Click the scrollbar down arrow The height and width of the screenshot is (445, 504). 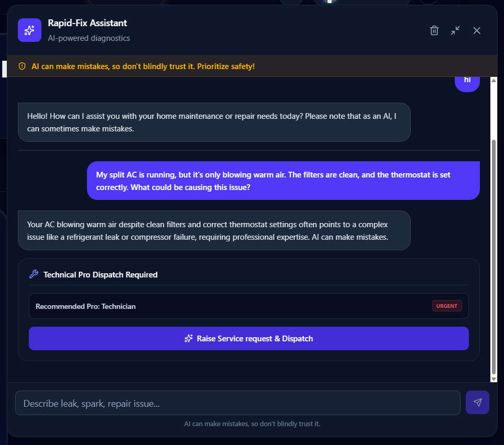coord(494,379)
